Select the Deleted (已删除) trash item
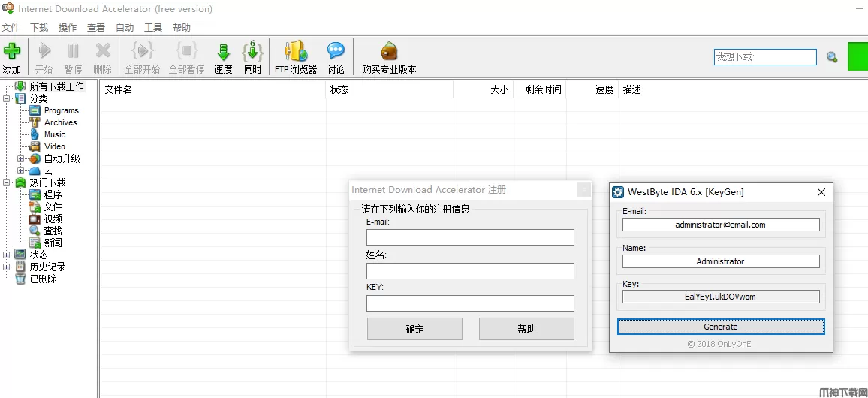This screenshot has height=398, width=868. [x=44, y=279]
